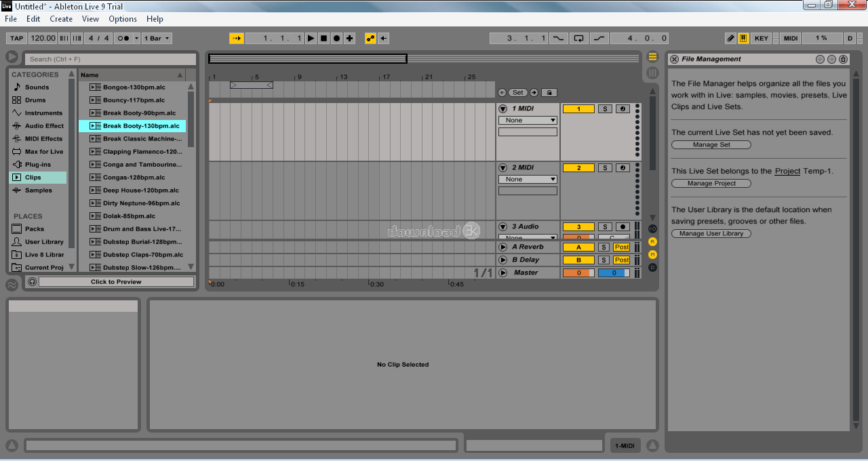The width and height of the screenshot is (868, 461).
Task: Unfold the A Reverb return track
Action: [x=503, y=247]
